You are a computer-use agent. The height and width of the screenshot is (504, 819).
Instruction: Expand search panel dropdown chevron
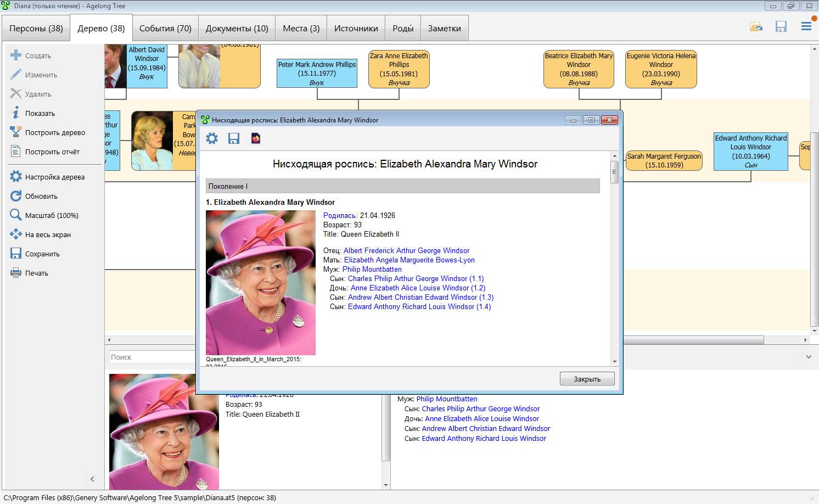(x=809, y=357)
